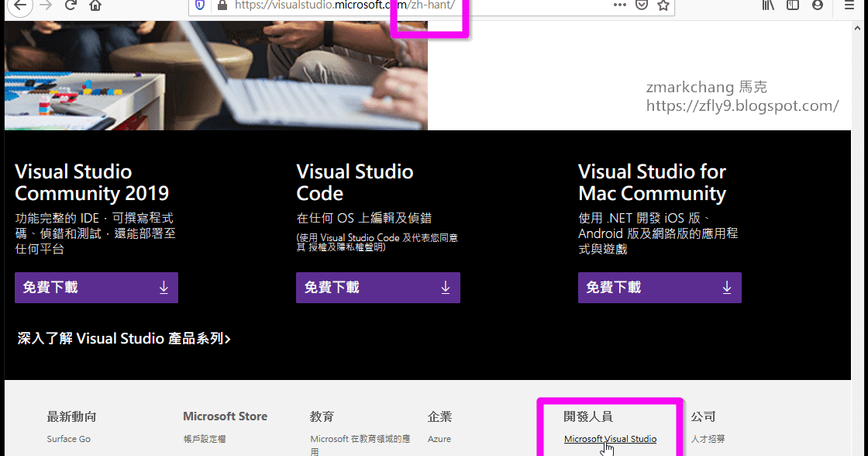Open the 人才招募 footer link

tap(708, 439)
